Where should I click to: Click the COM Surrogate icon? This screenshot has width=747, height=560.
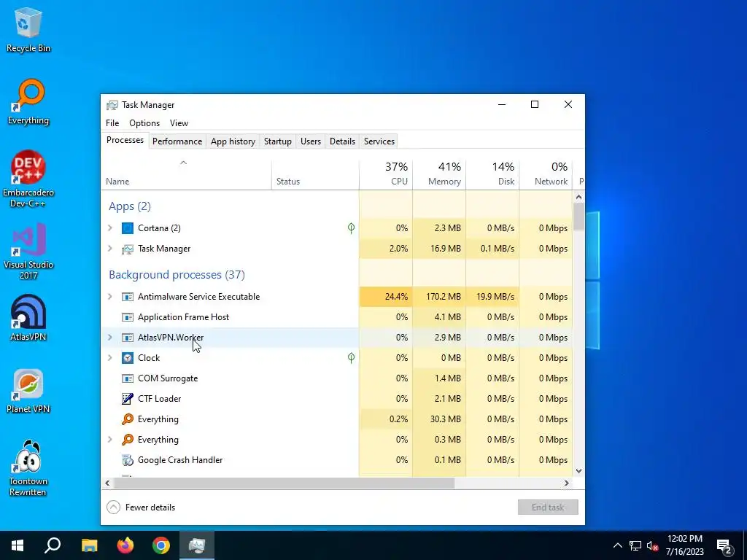point(127,378)
